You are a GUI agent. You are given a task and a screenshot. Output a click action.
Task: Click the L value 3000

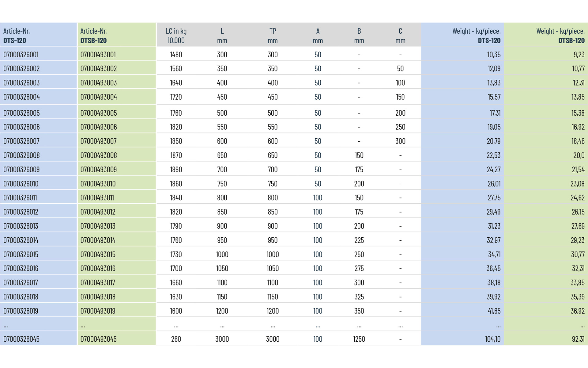222,339
